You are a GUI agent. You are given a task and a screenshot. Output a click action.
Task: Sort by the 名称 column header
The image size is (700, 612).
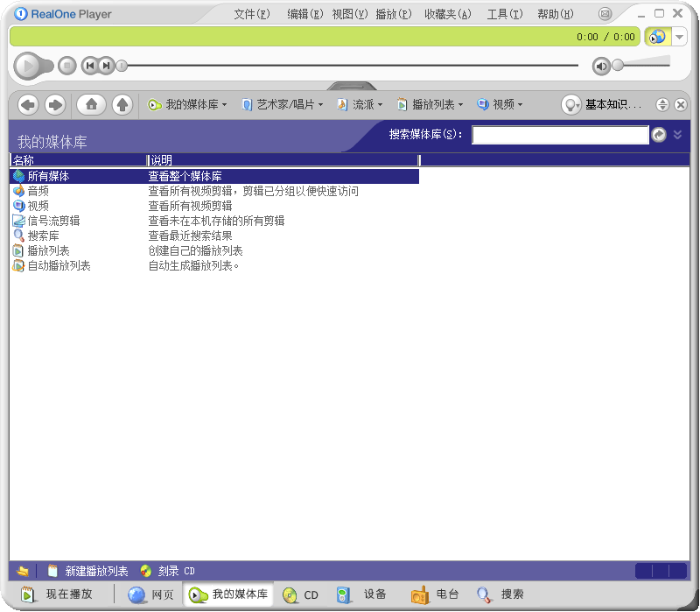[79, 160]
